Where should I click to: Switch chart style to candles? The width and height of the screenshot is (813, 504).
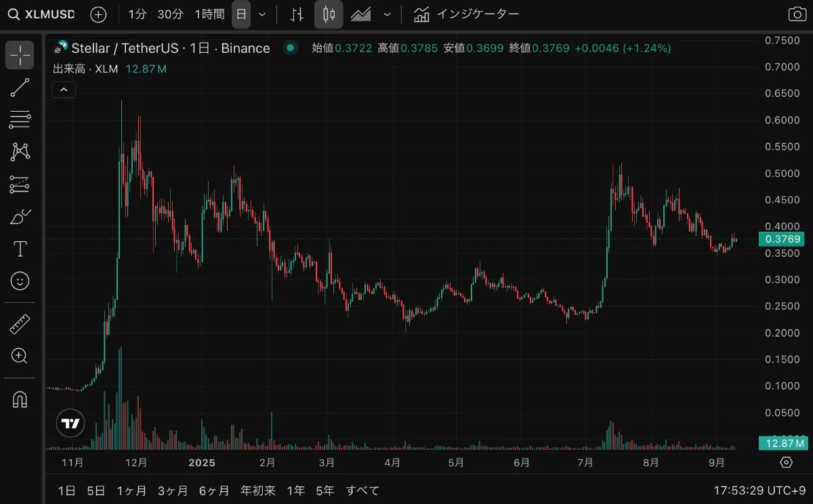point(329,14)
